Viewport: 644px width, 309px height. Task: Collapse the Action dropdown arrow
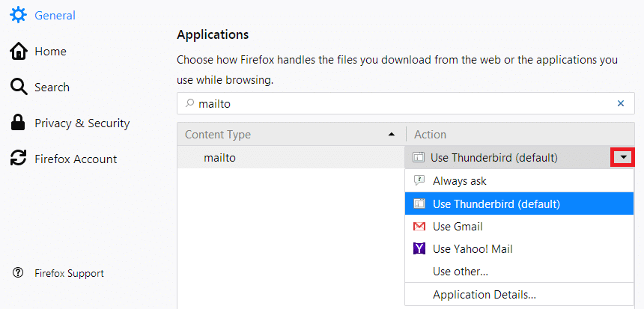(623, 157)
